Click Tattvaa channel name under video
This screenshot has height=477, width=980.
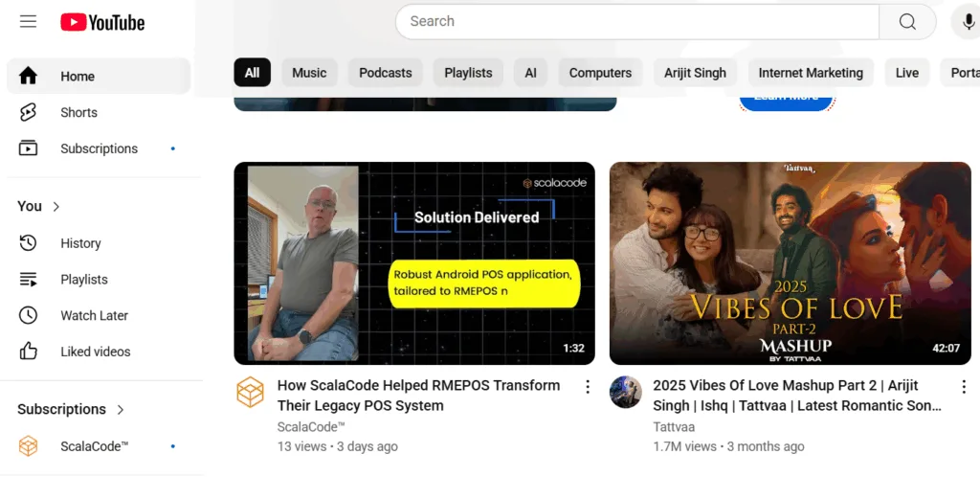tap(674, 427)
